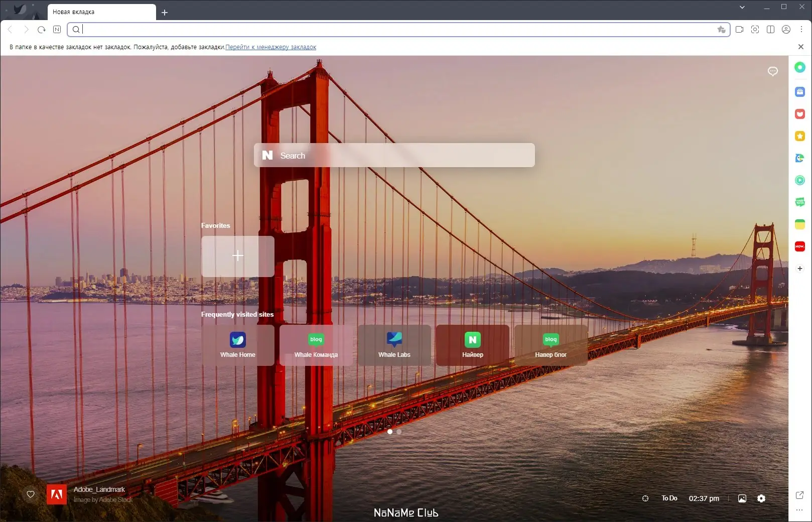Open the To Do widget
The width and height of the screenshot is (812, 522).
[x=669, y=498]
